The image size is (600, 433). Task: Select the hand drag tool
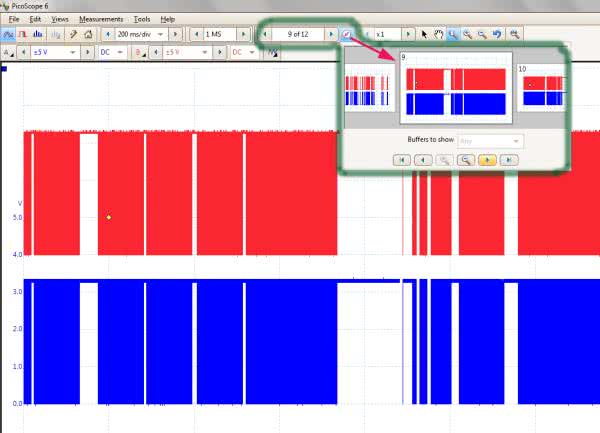(x=439, y=33)
